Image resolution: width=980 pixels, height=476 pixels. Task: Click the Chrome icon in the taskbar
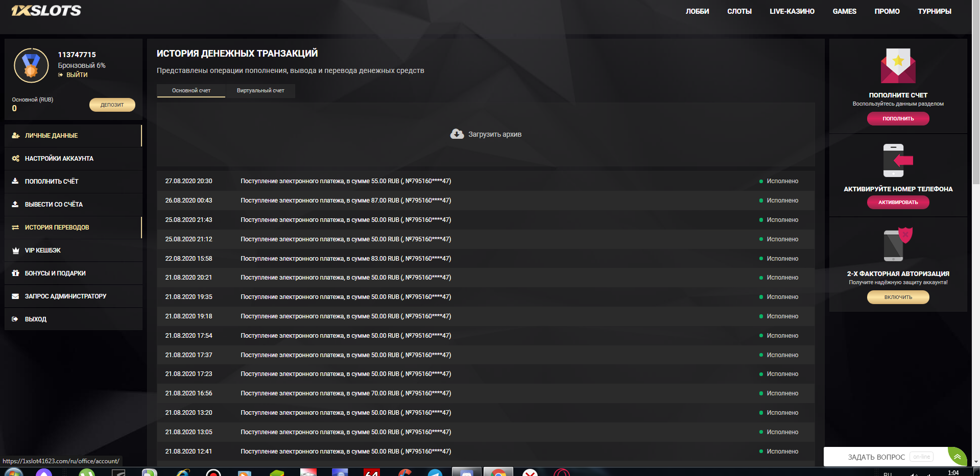[498, 472]
